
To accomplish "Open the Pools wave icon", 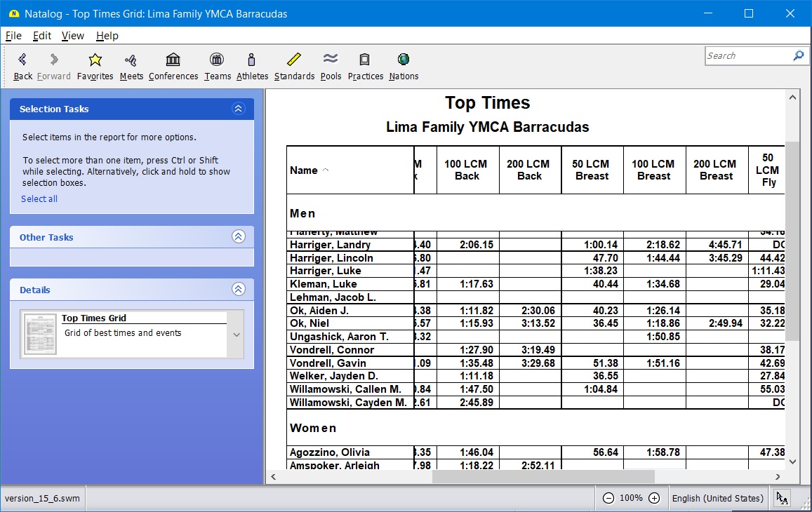I will tap(331, 60).
